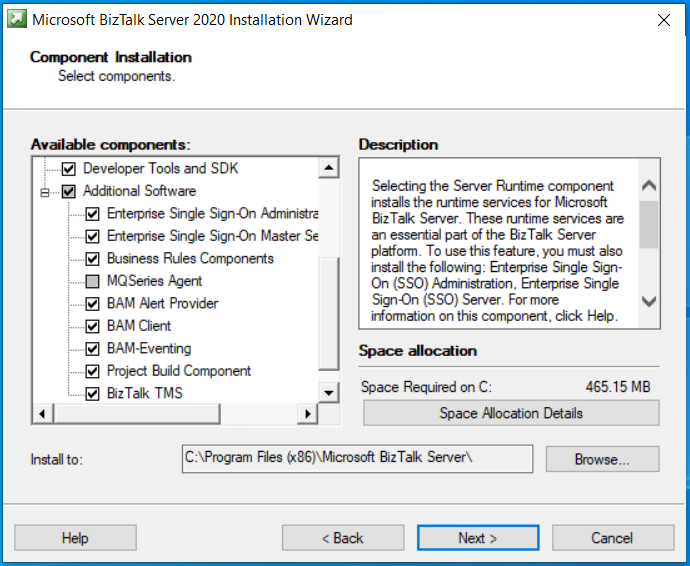The height and width of the screenshot is (566, 690).
Task: Select the Additional Software tree item
Action: click(x=139, y=191)
